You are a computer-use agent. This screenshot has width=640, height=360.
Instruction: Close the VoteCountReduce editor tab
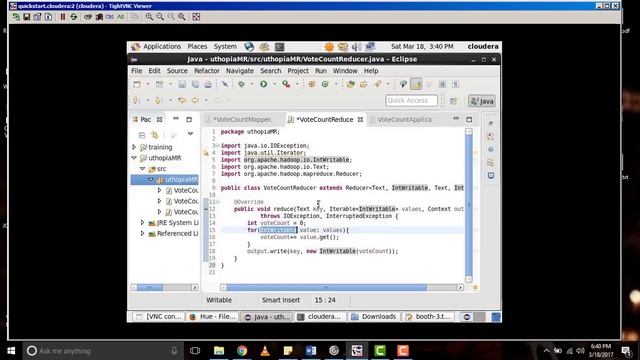(x=360, y=120)
